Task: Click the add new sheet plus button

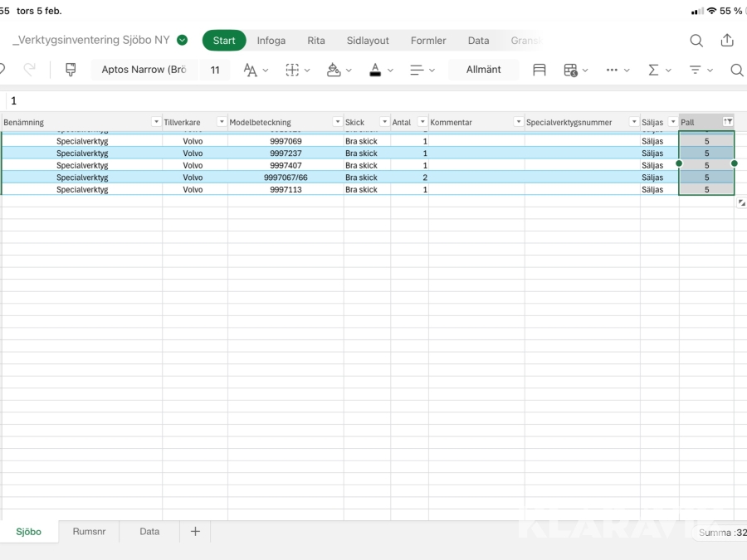Action: tap(195, 532)
